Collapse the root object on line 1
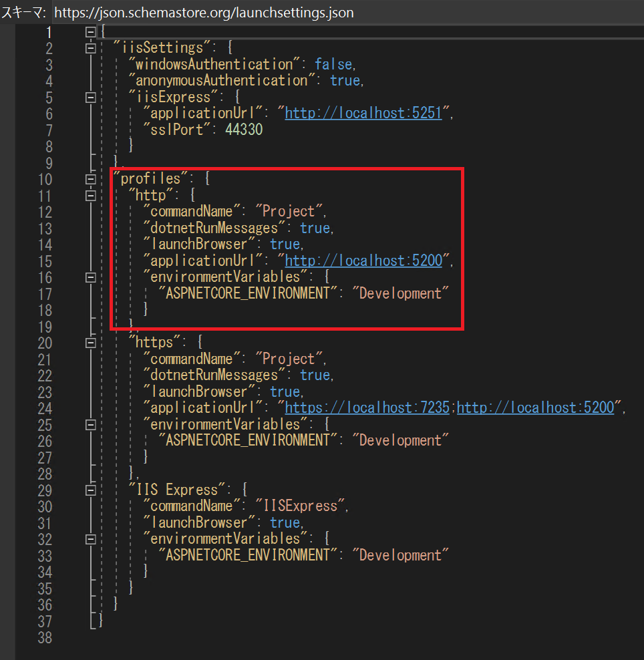This screenshot has height=660, width=644. tap(90, 32)
